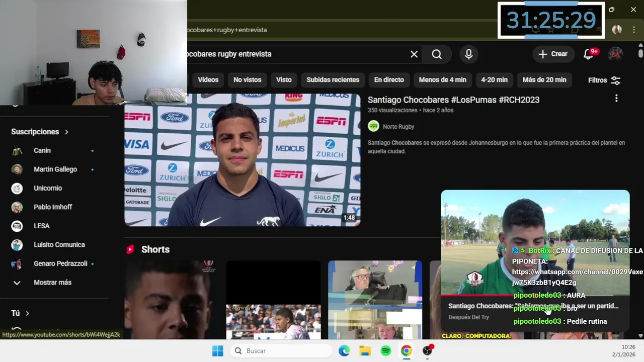Select the 4-20 min filter chip
The width and height of the screenshot is (644, 362).
[x=494, y=80]
